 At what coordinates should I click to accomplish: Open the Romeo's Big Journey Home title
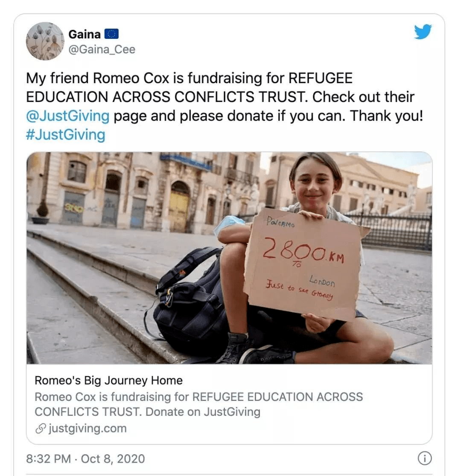(108, 380)
